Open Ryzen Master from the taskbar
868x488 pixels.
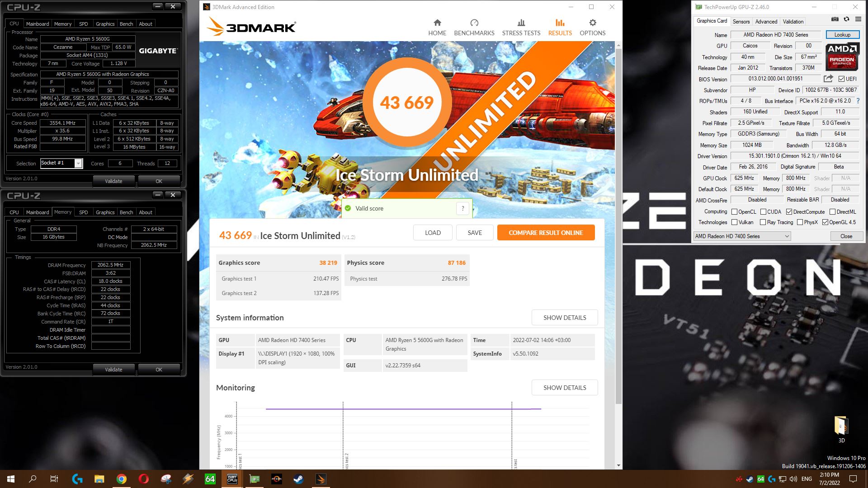[x=277, y=479]
